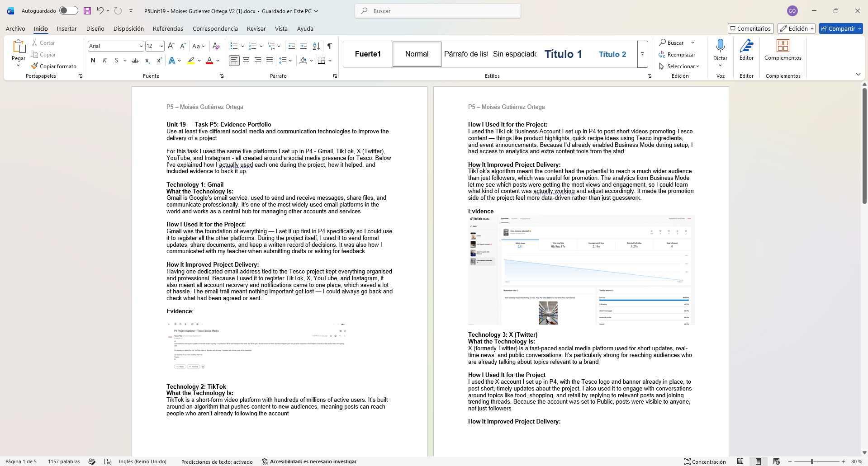Open the Insertar ribbon tab
The height and width of the screenshot is (466, 868).
click(x=66, y=28)
